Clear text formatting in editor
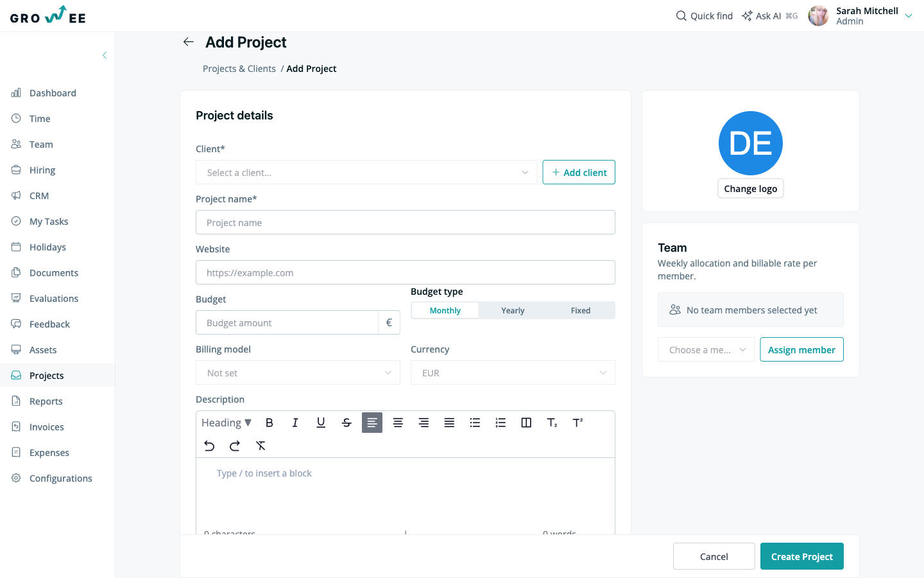The image size is (924, 578). coord(261,446)
